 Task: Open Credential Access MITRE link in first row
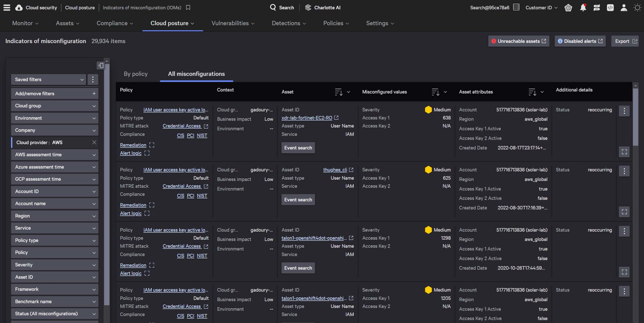pyautogui.click(x=182, y=126)
